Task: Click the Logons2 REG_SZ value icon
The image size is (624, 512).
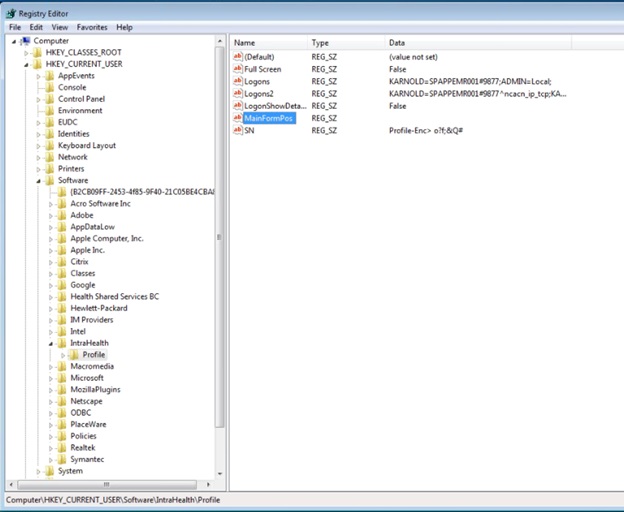Action: tap(238, 94)
